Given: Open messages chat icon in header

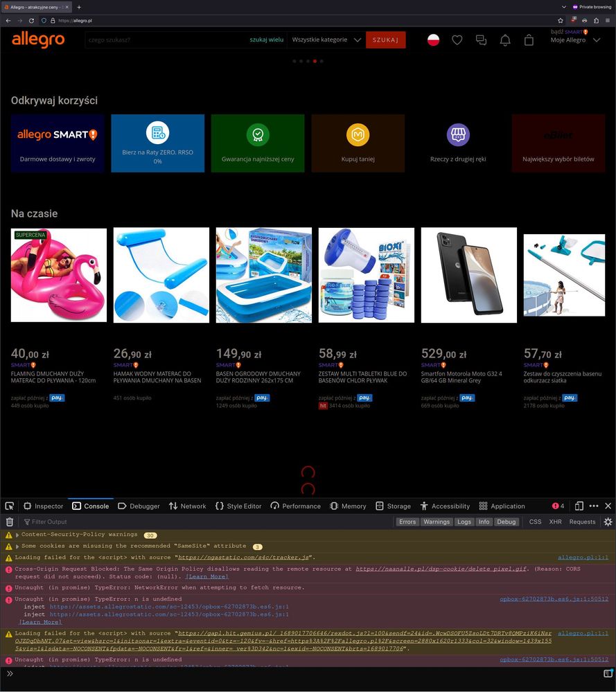Looking at the screenshot, I should [481, 40].
